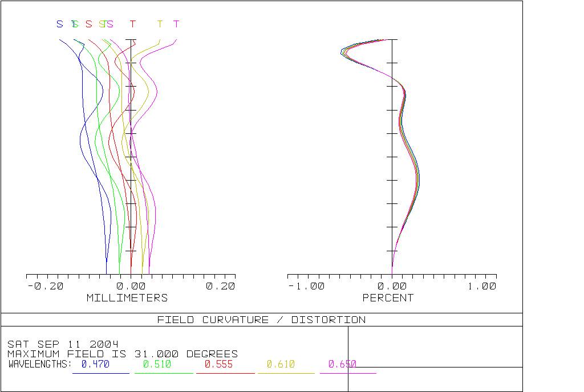
Task: Click the -1.00 tick label on percent axis
Action: pyautogui.click(x=306, y=286)
